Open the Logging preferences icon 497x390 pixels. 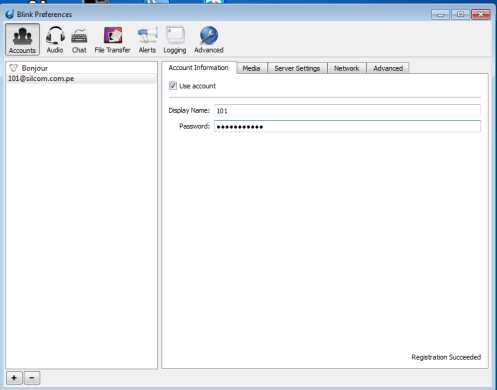(x=175, y=35)
